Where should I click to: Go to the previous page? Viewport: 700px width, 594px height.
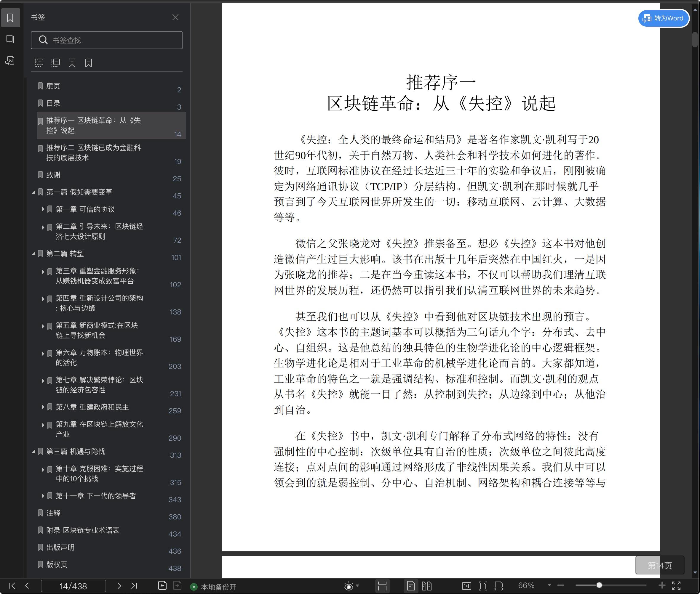(27, 586)
